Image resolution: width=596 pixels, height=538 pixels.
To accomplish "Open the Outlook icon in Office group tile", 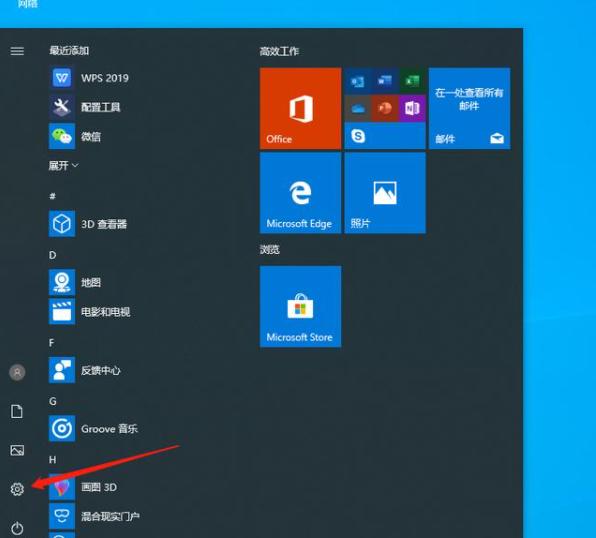I will click(x=358, y=81).
